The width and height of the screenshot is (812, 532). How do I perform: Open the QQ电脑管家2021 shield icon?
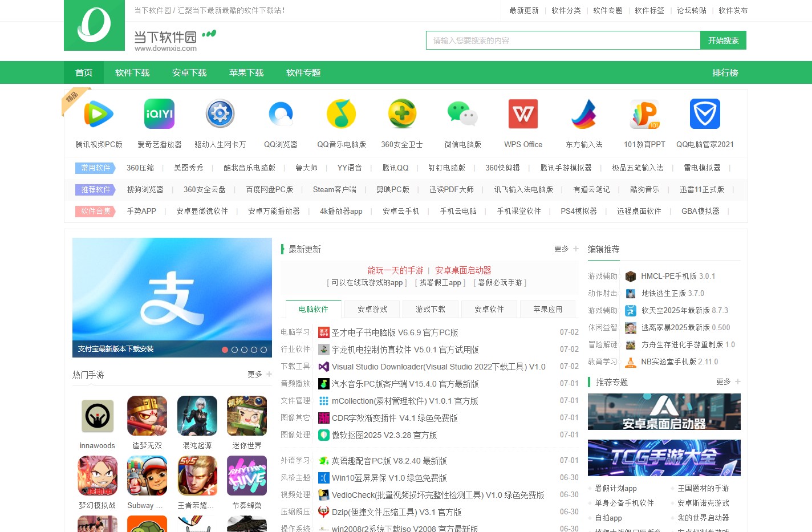[705, 114]
